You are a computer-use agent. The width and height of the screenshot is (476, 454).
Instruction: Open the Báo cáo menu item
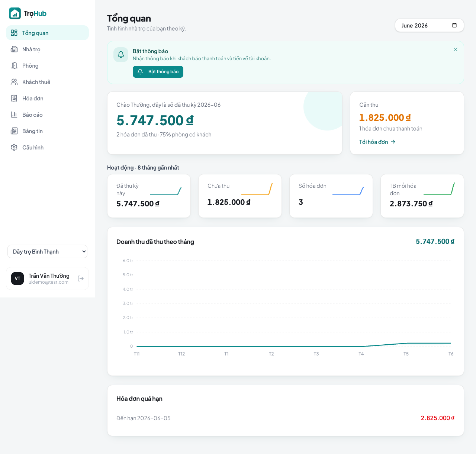tap(48, 115)
